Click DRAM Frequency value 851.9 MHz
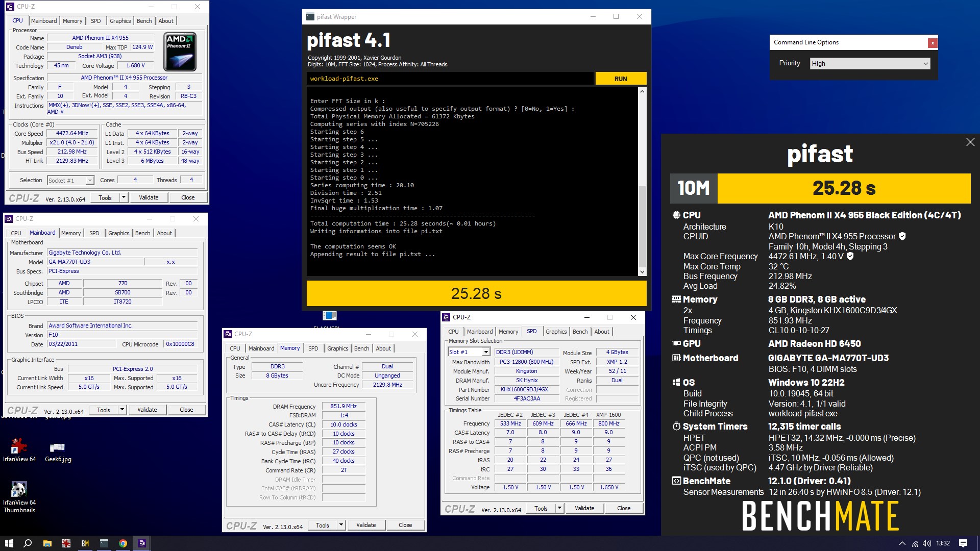980x551 pixels. point(344,406)
